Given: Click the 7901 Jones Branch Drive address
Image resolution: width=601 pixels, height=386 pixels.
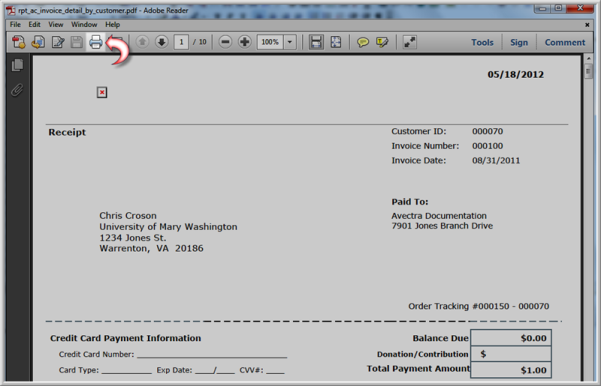Looking at the screenshot, I should click(x=442, y=226).
